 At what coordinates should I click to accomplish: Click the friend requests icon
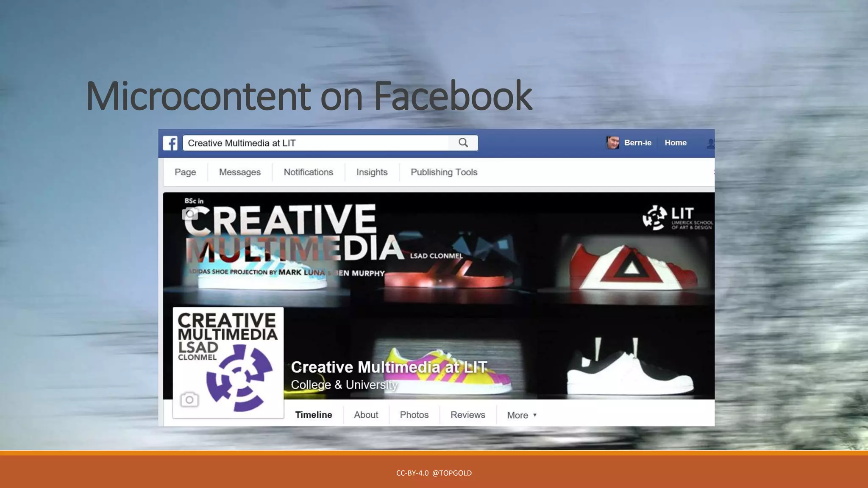pyautogui.click(x=710, y=144)
